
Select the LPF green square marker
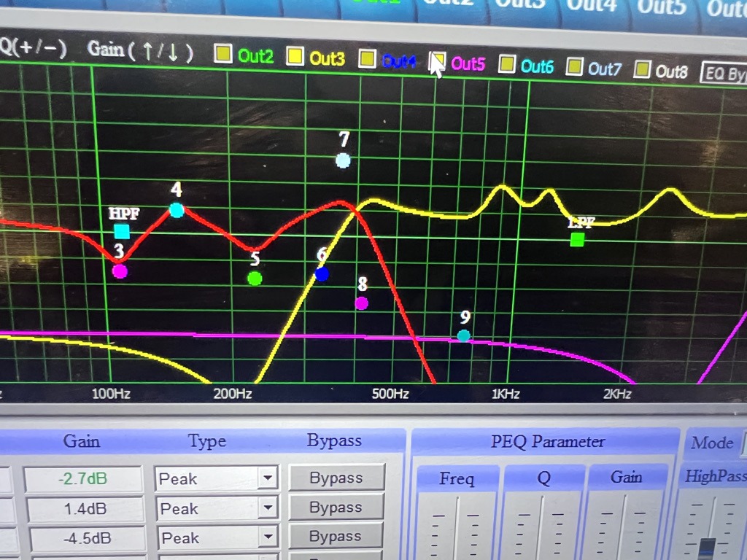tap(578, 239)
